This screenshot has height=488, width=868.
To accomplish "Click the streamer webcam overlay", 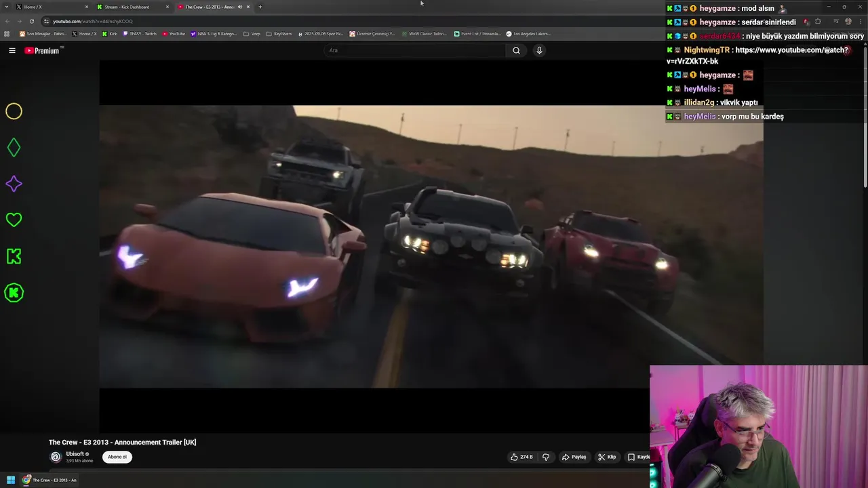I will click(x=759, y=427).
